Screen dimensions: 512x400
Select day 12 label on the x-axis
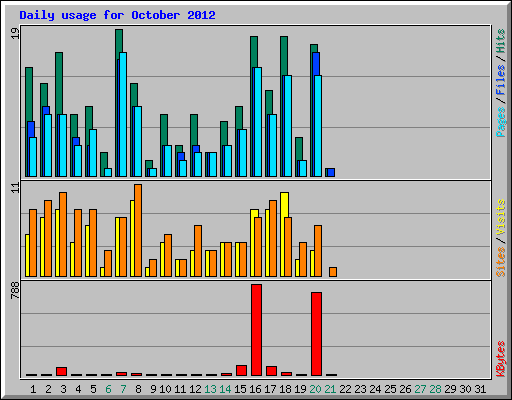coord(195,389)
